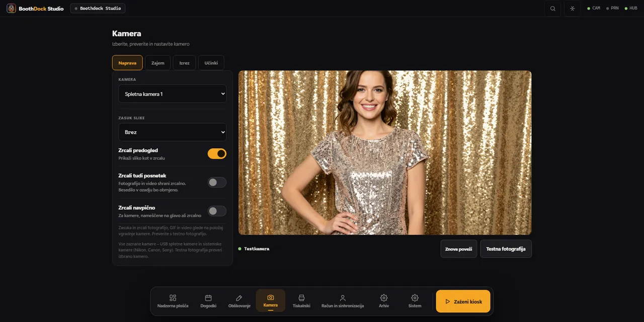
Task: Switch to the Učinki tab
Action: pos(211,63)
